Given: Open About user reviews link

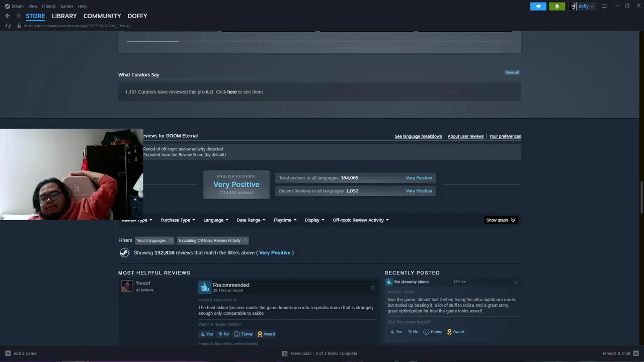Looking at the screenshot, I should tap(465, 136).
